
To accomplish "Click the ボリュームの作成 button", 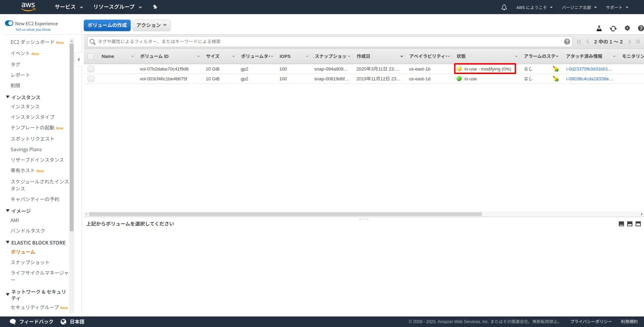I will [107, 25].
